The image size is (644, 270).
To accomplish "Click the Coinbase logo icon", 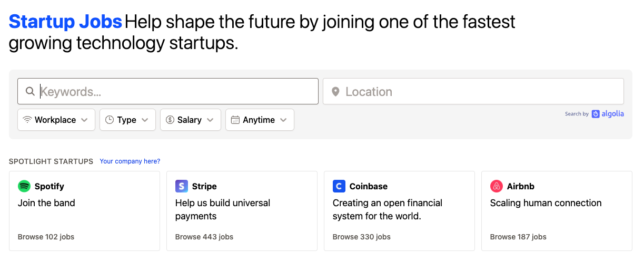I will point(339,186).
